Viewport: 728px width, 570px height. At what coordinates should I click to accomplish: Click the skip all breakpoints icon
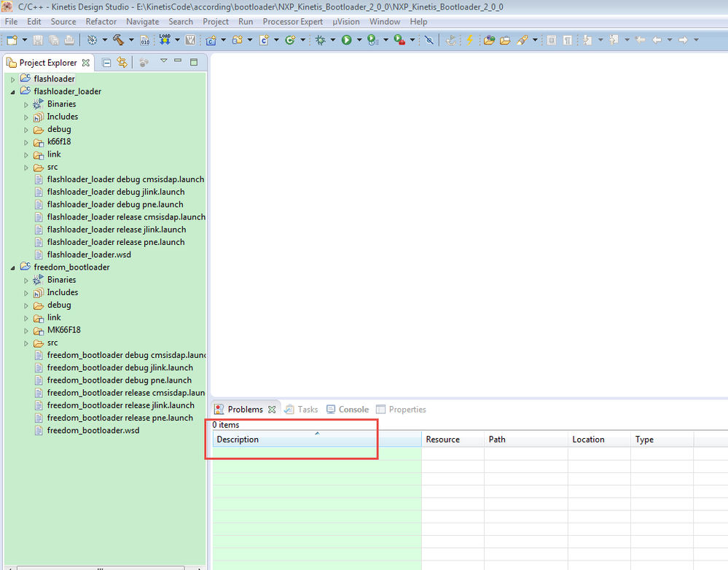(429, 40)
